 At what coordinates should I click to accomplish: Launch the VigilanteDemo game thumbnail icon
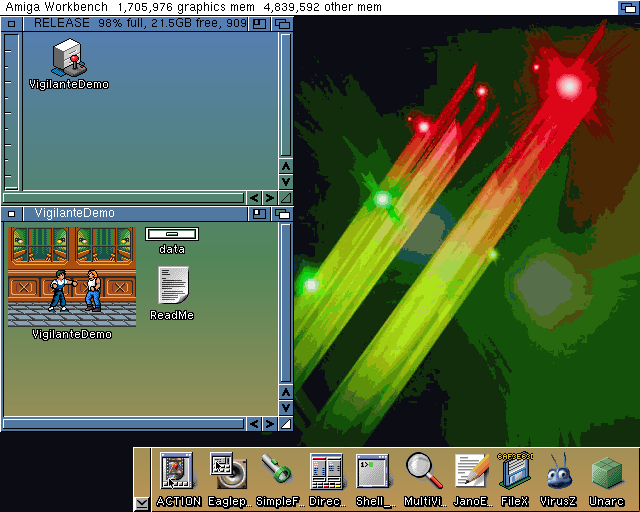point(72,277)
